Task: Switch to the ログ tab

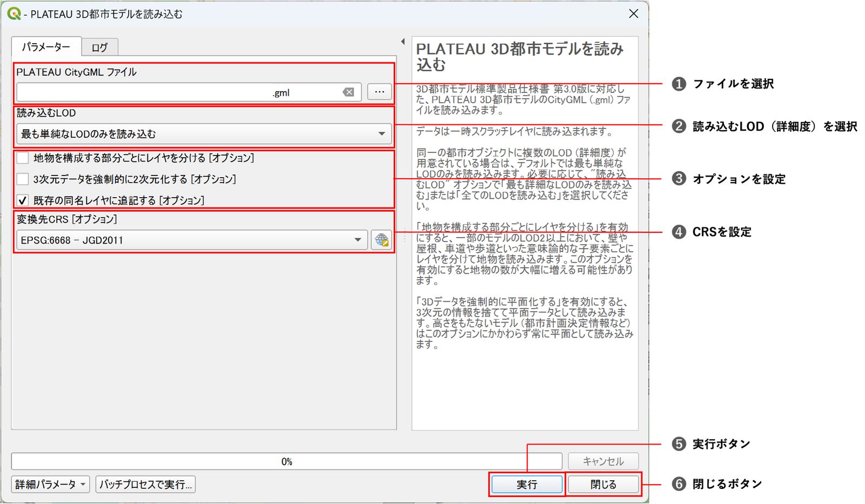Action: pos(99,48)
